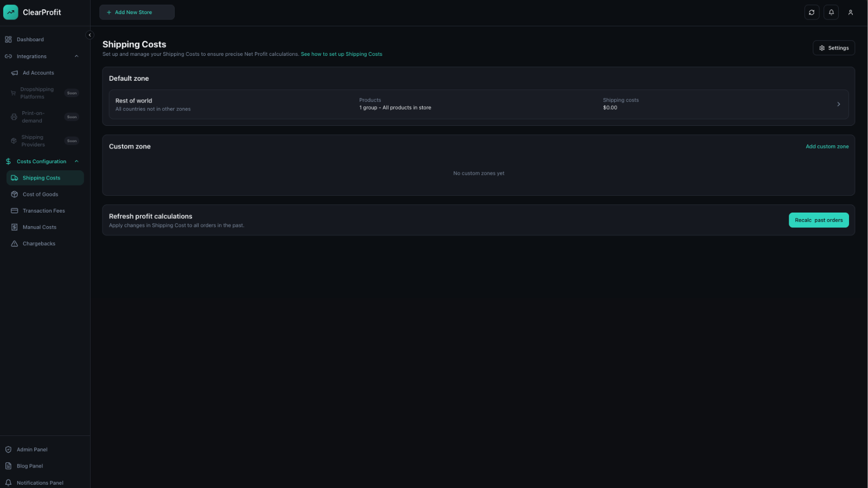
Task: Collapse the sidebar with the arrow toggle
Action: pyautogui.click(x=90, y=35)
